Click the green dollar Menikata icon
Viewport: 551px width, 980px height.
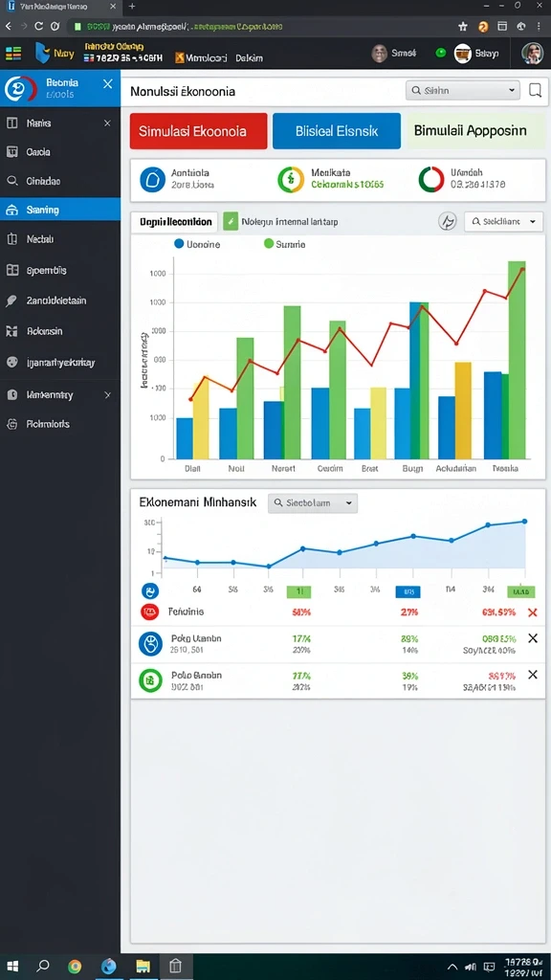291,179
